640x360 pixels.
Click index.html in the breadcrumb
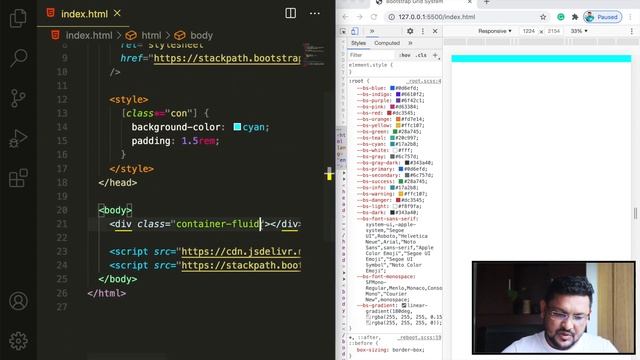click(x=89, y=36)
